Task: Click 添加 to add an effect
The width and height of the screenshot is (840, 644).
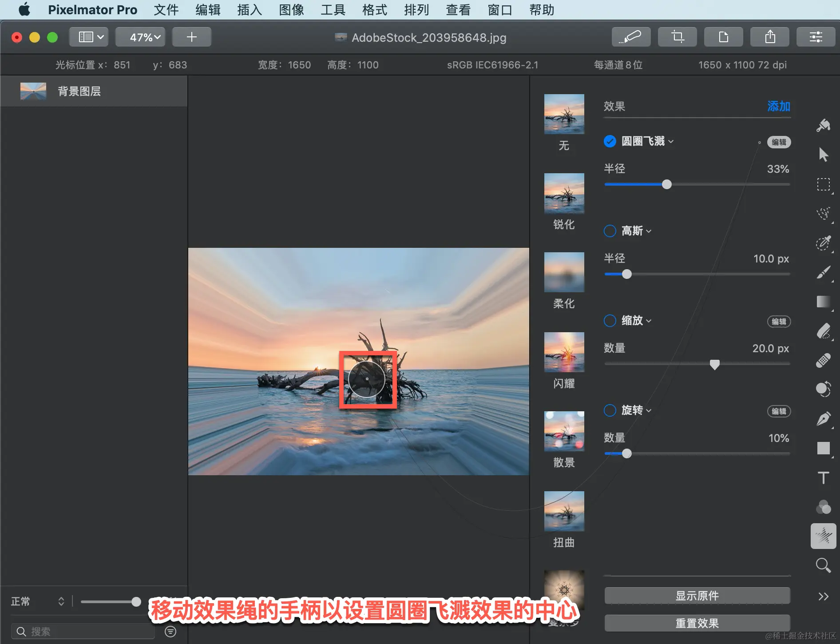Action: click(779, 106)
